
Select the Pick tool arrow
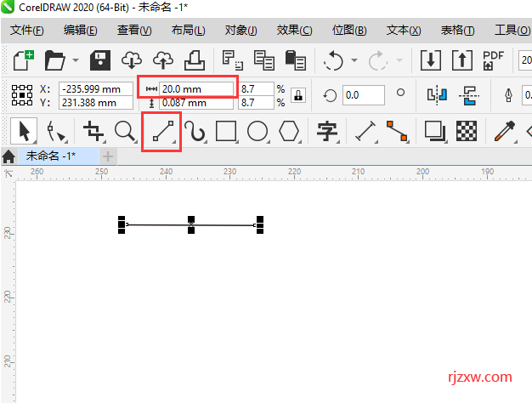pos(23,131)
